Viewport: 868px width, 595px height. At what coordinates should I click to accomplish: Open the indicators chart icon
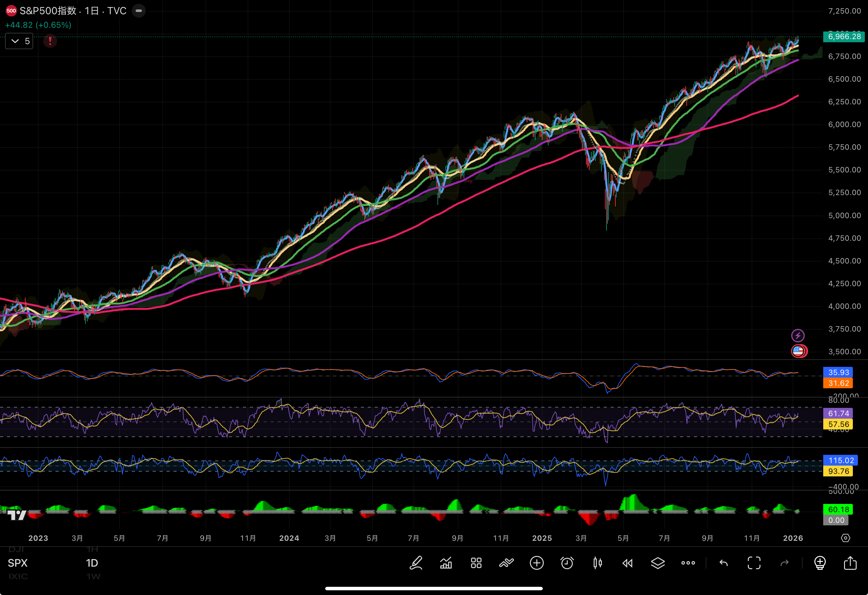click(446, 563)
